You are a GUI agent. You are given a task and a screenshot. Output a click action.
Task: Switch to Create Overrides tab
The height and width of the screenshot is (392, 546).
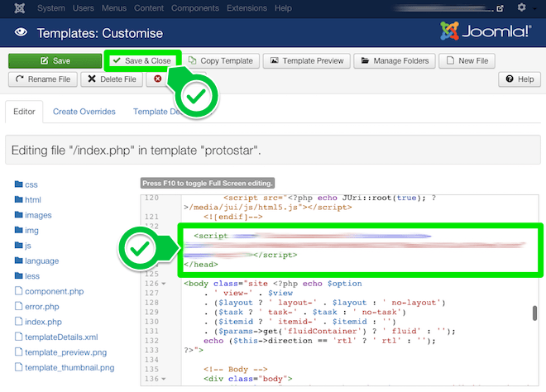pyautogui.click(x=84, y=112)
